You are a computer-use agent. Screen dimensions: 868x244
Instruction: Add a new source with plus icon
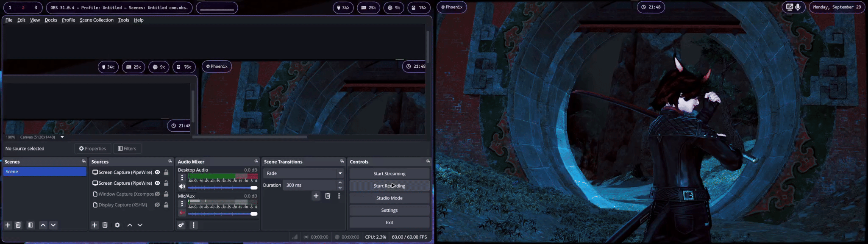(x=95, y=225)
